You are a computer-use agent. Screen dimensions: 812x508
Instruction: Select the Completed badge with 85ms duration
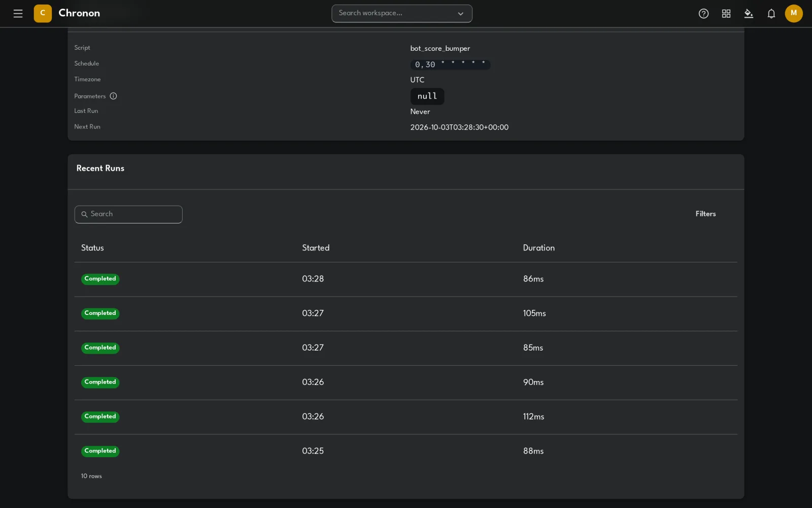tap(100, 348)
